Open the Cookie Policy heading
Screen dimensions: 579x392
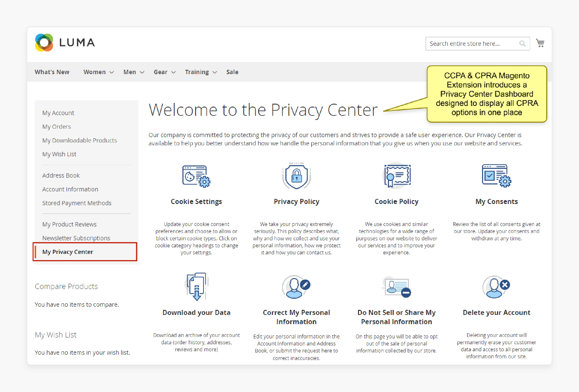pos(397,202)
